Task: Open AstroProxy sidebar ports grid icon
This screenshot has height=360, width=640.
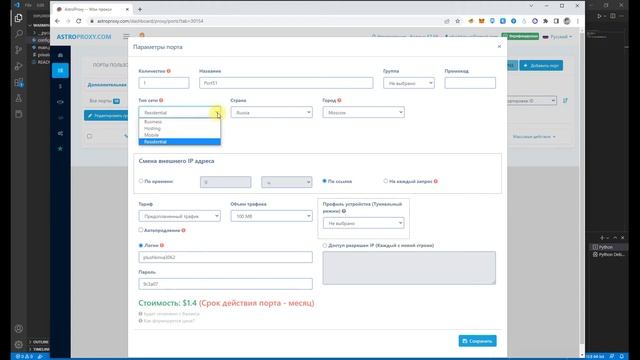Action: [60, 70]
